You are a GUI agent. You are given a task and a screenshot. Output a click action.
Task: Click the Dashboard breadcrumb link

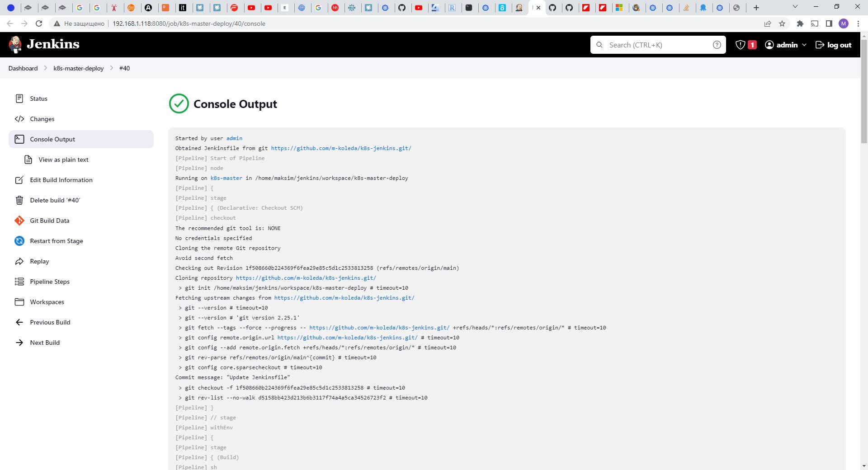coord(23,68)
